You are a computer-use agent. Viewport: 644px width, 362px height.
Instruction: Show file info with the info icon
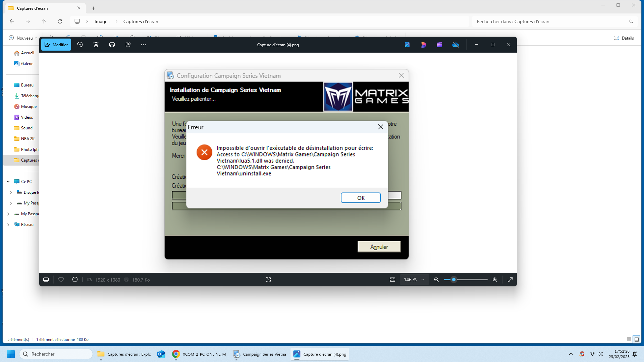(x=75, y=280)
